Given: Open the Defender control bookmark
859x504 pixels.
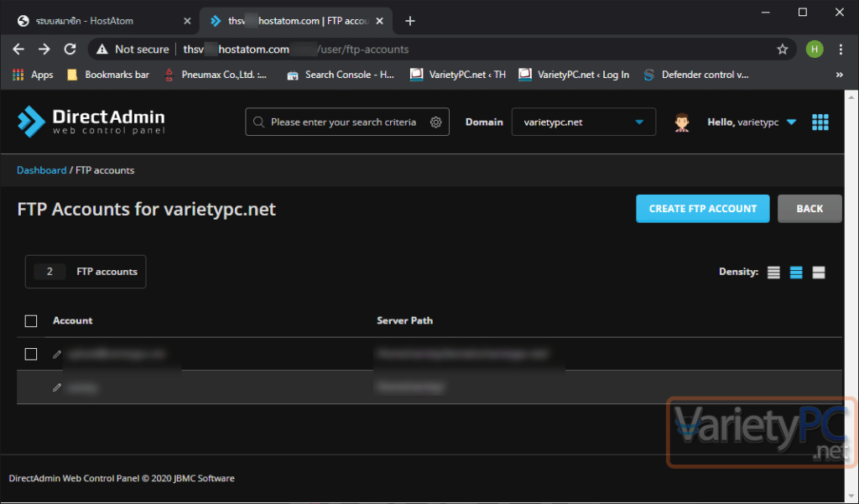Looking at the screenshot, I should 695,75.
